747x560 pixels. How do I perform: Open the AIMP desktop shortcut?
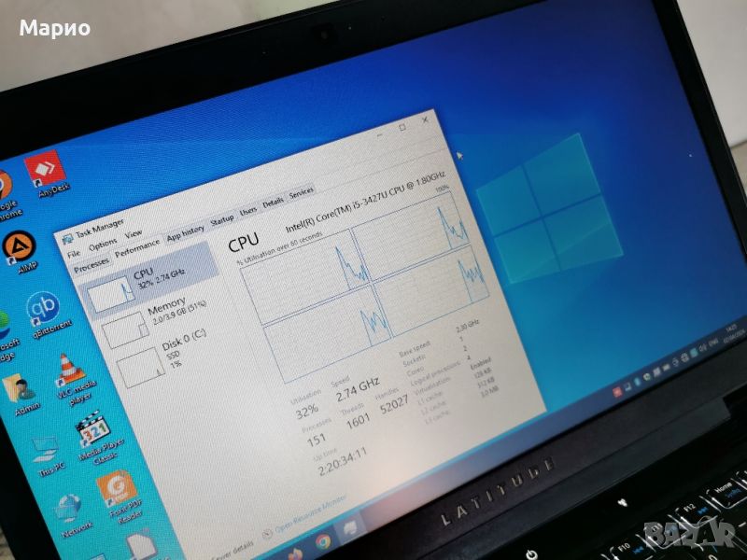coord(20,251)
